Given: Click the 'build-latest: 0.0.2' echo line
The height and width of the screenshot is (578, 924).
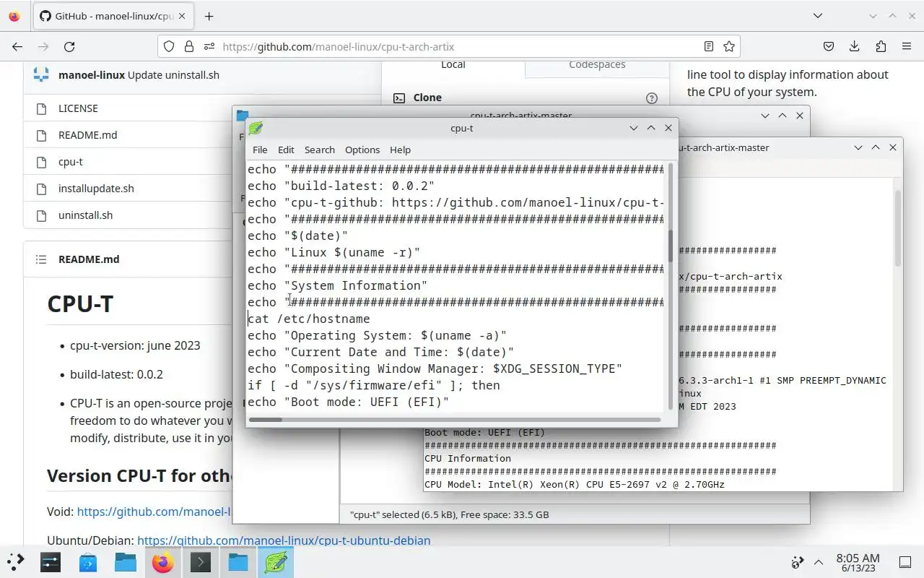Looking at the screenshot, I should point(341,186).
